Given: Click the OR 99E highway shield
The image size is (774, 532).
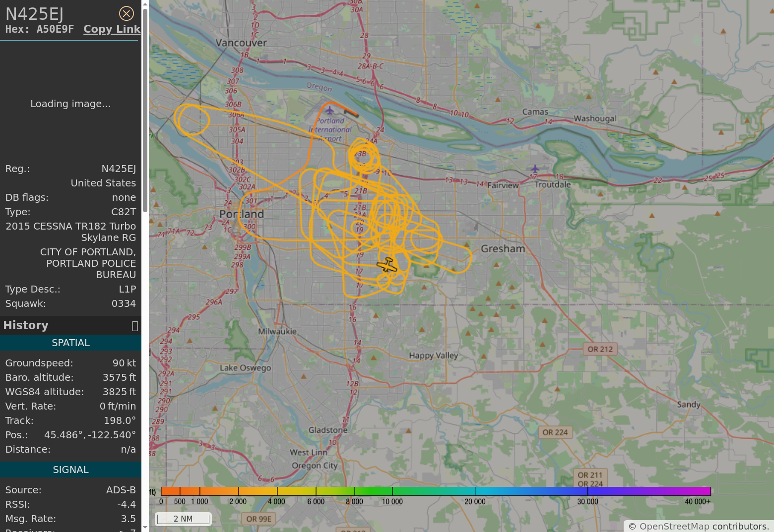Looking at the screenshot, I should tap(258, 519).
